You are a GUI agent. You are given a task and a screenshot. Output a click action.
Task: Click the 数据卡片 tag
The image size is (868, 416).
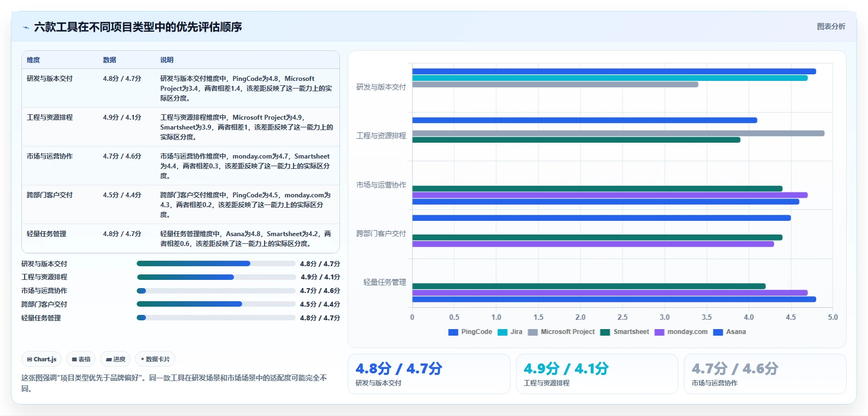pos(155,359)
